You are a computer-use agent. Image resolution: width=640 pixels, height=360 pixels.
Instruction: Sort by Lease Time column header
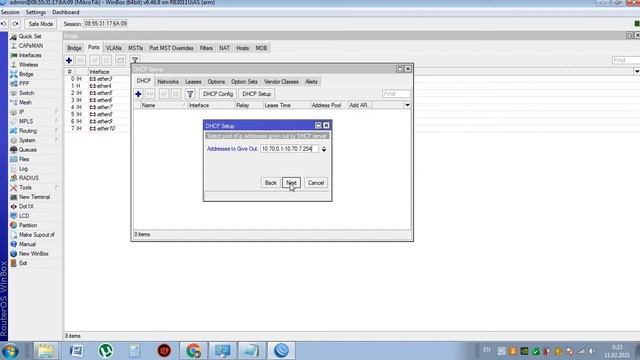tap(286, 105)
